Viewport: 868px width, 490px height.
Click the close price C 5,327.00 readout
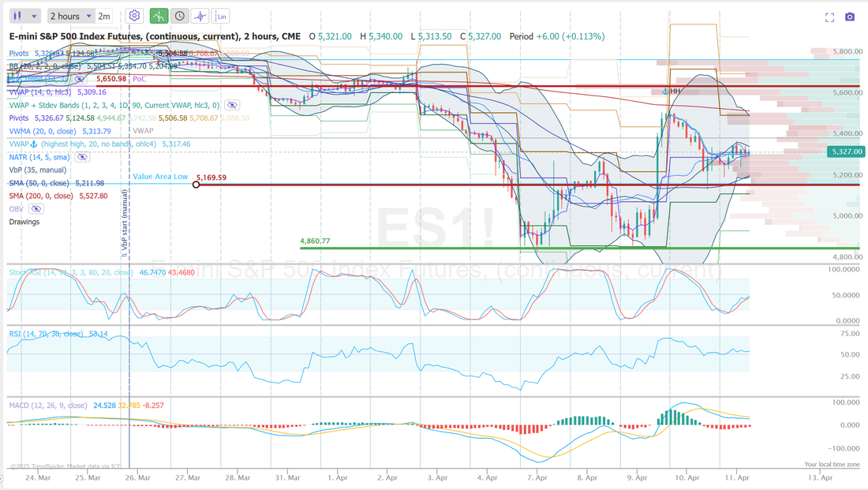tap(481, 36)
